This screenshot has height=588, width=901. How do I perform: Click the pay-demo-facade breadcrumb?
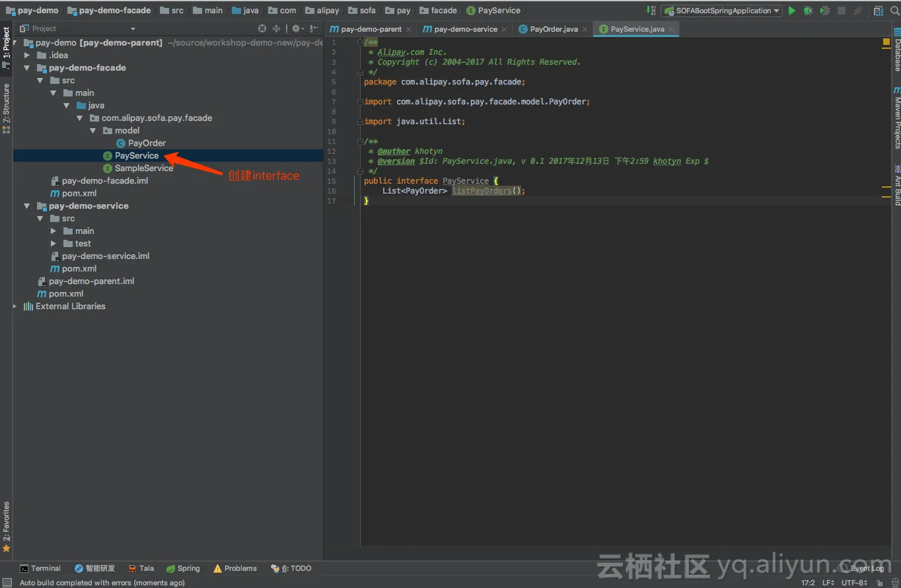coord(109,11)
